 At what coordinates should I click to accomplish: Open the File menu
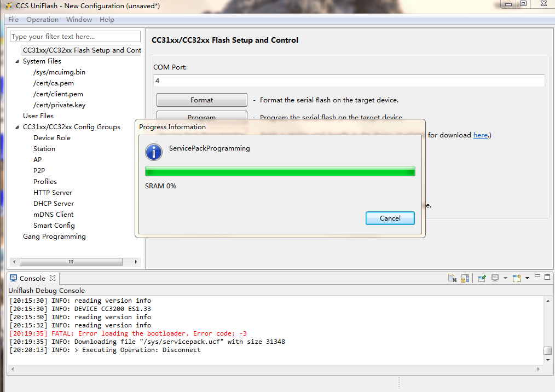click(x=13, y=20)
